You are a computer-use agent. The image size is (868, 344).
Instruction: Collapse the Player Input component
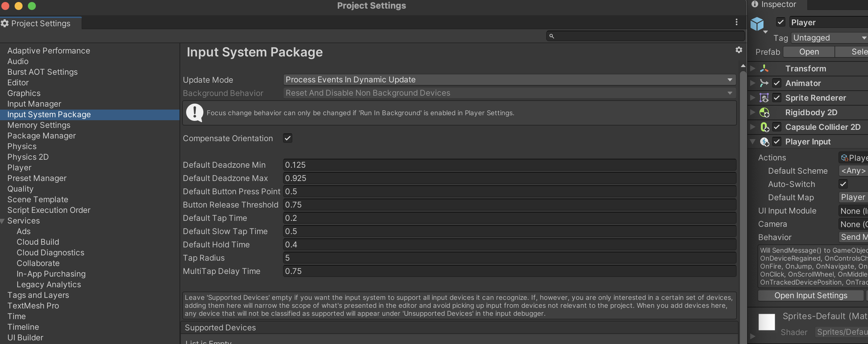[753, 142]
